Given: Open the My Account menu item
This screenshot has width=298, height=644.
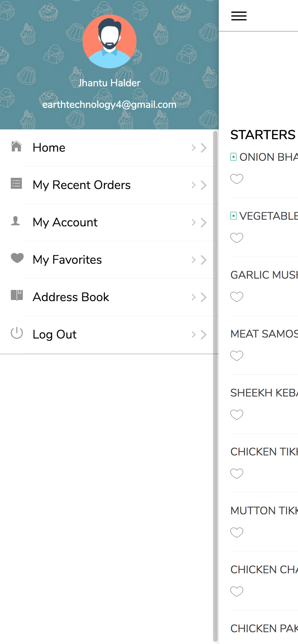Looking at the screenshot, I should click(65, 223).
